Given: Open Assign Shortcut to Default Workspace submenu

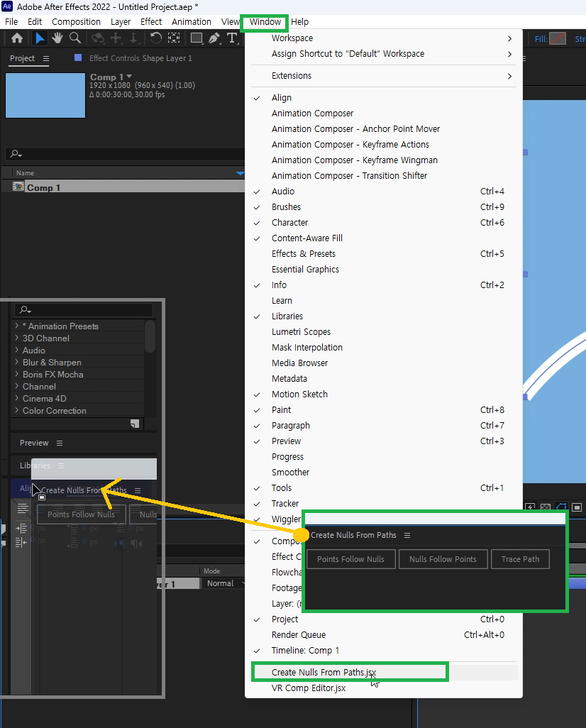Looking at the screenshot, I should [x=384, y=54].
